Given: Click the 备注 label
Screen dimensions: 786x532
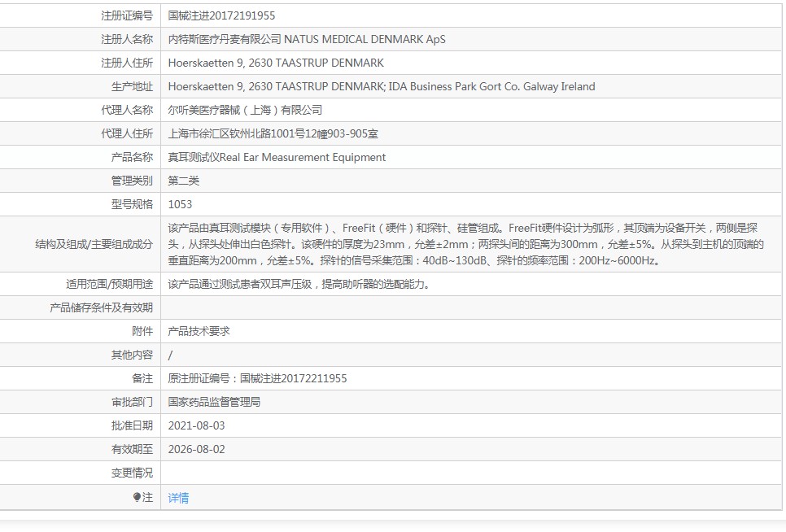Looking at the screenshot, I should [142, 378].
